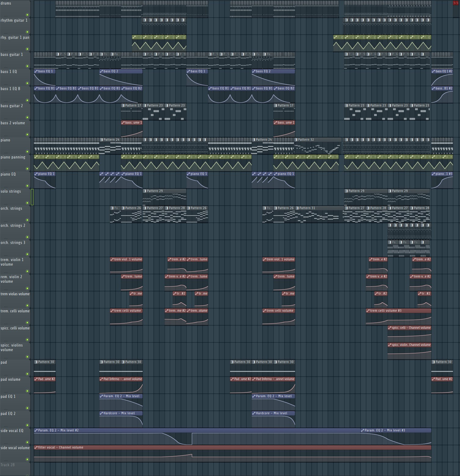Mute the bass 2 volume track LED

(x=27, y=134)
